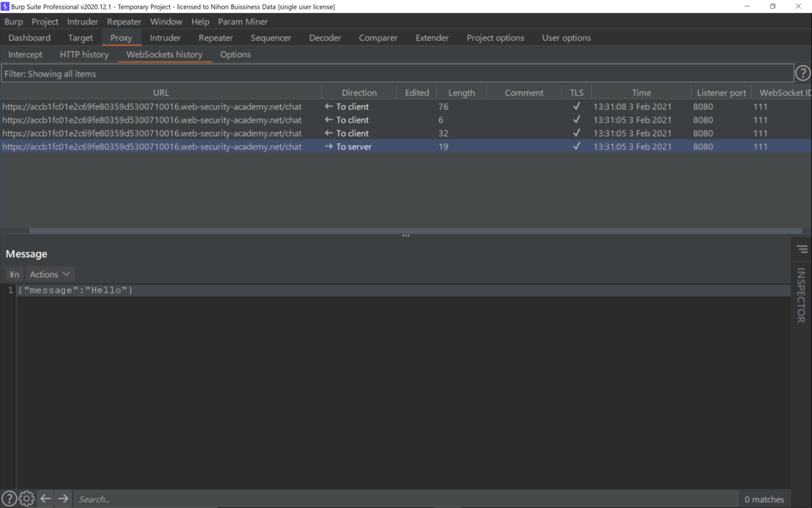Open the Param Miner menu

coord(243,22)
